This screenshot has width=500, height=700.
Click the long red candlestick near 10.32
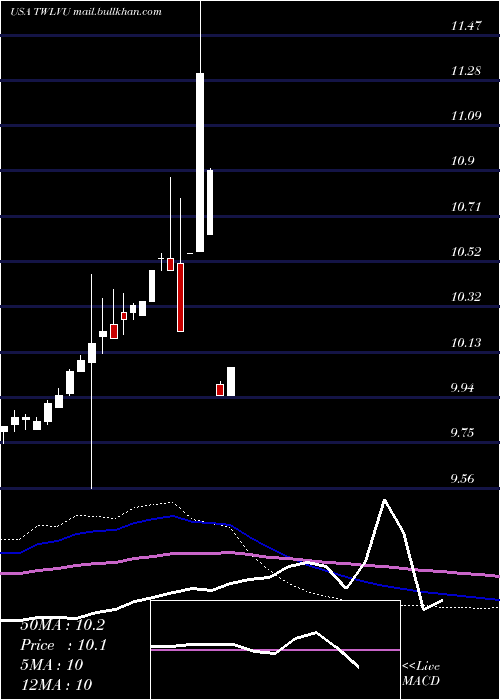click(180, 297)
